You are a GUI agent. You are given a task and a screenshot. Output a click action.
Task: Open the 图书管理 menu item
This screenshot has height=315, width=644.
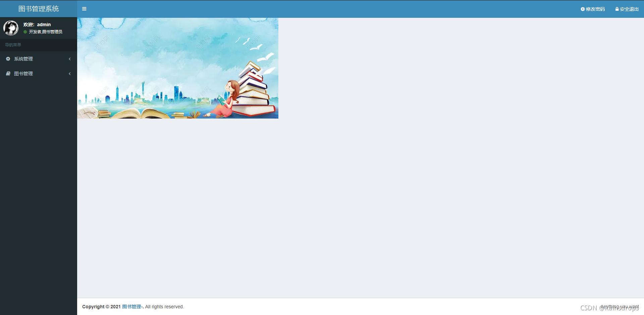click(x=39, y=74)
